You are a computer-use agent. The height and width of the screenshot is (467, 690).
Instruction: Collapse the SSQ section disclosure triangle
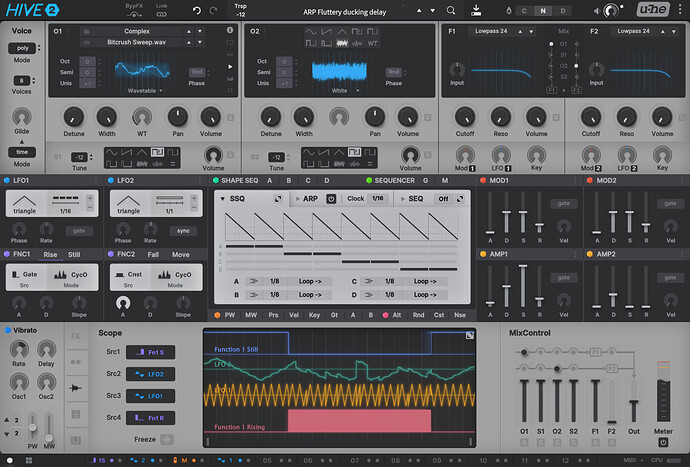(x=222, y=199)
